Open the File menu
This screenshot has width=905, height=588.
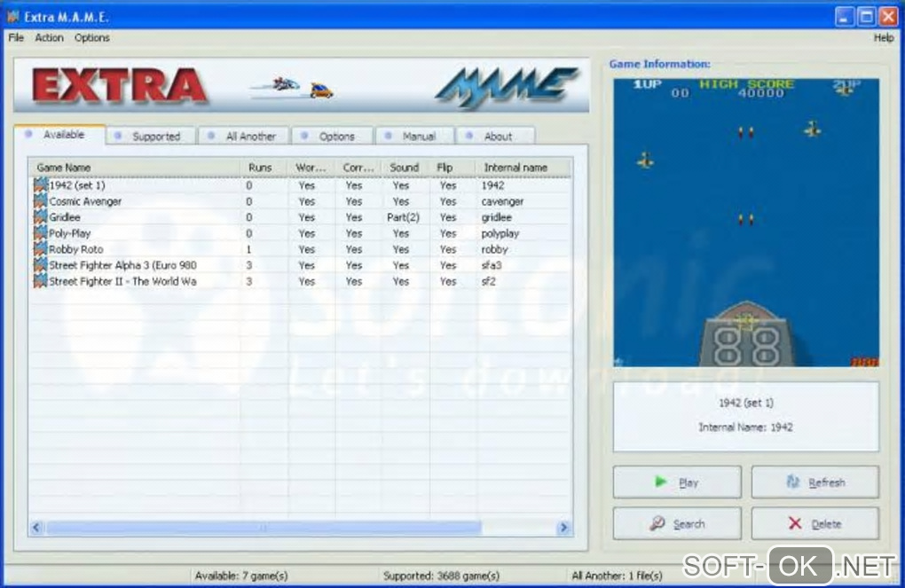click(16, 37)
